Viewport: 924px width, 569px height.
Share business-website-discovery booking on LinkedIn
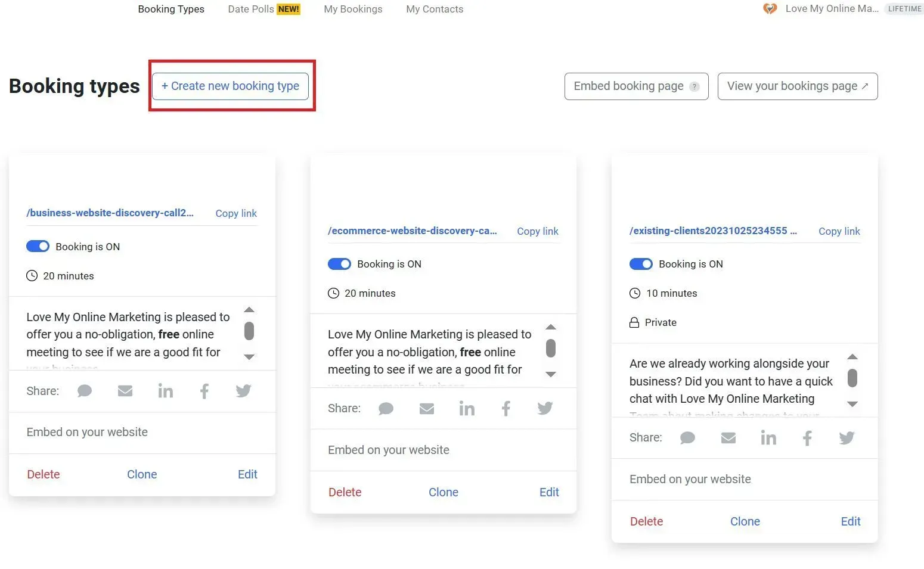[165, 391]
